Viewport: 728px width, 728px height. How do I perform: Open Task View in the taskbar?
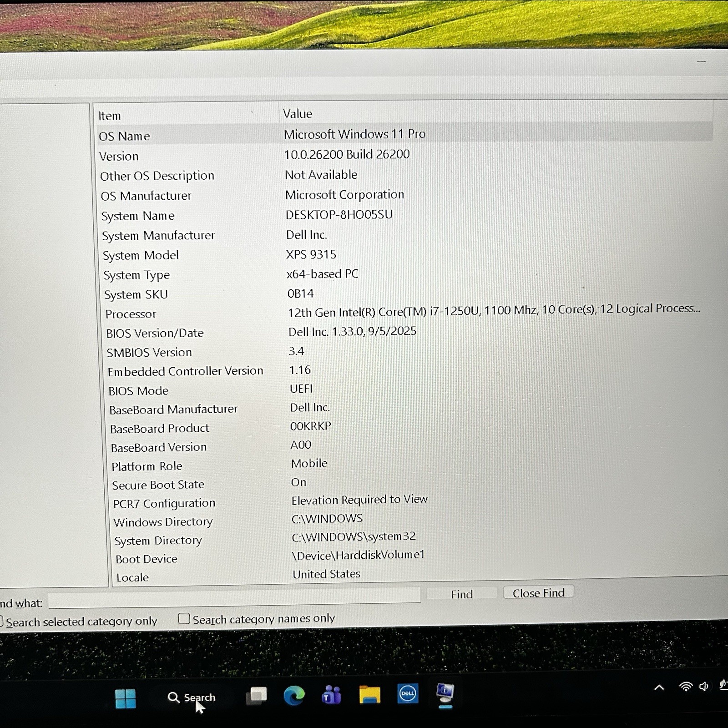[x=257, y=696]
